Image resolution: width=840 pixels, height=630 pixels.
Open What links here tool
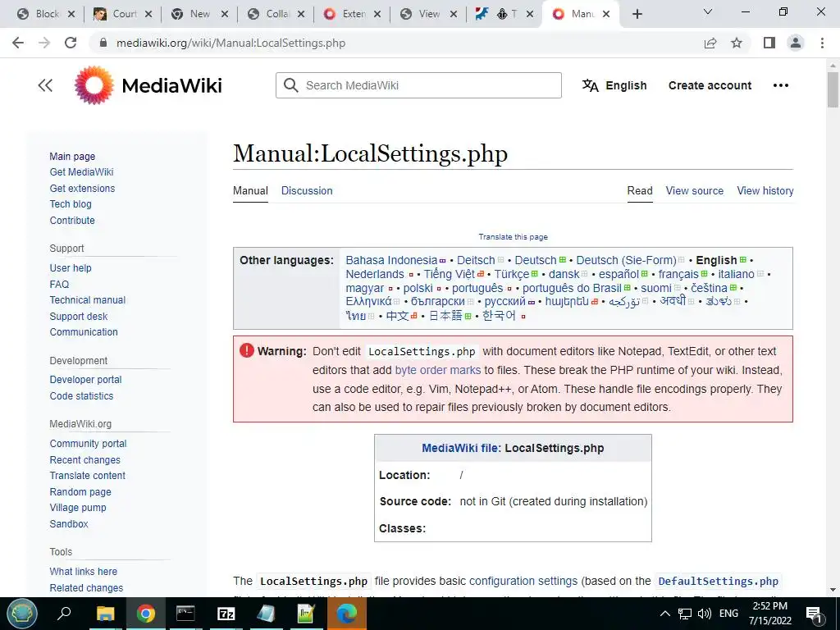84,572
